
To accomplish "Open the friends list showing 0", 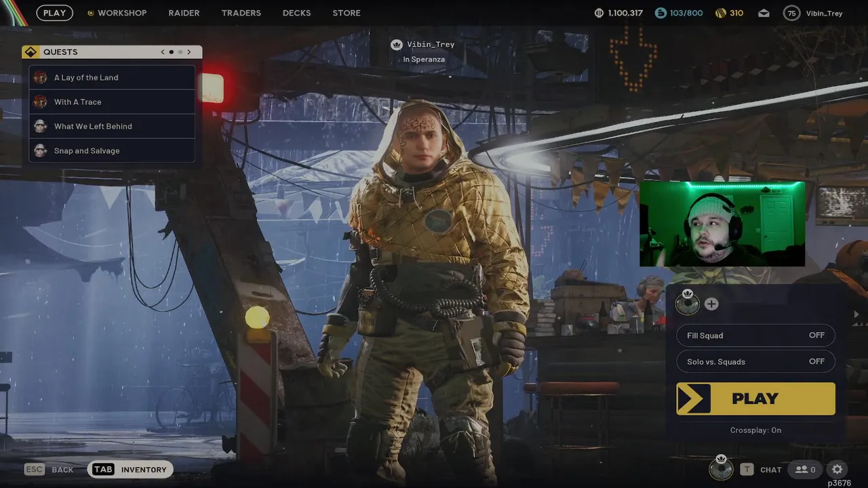I will click(805, 469).
